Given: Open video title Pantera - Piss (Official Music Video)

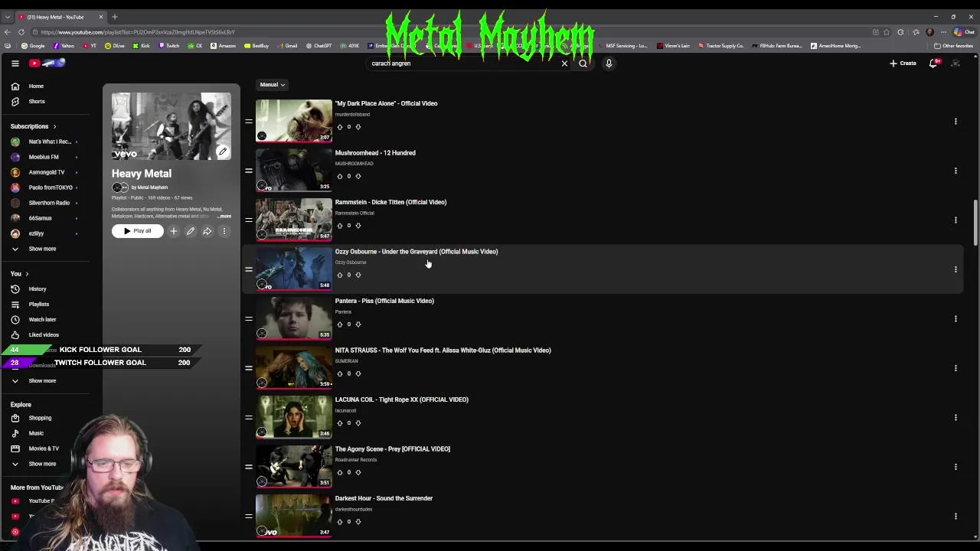Looking at the screenshot, I should [x=384, y=301].
